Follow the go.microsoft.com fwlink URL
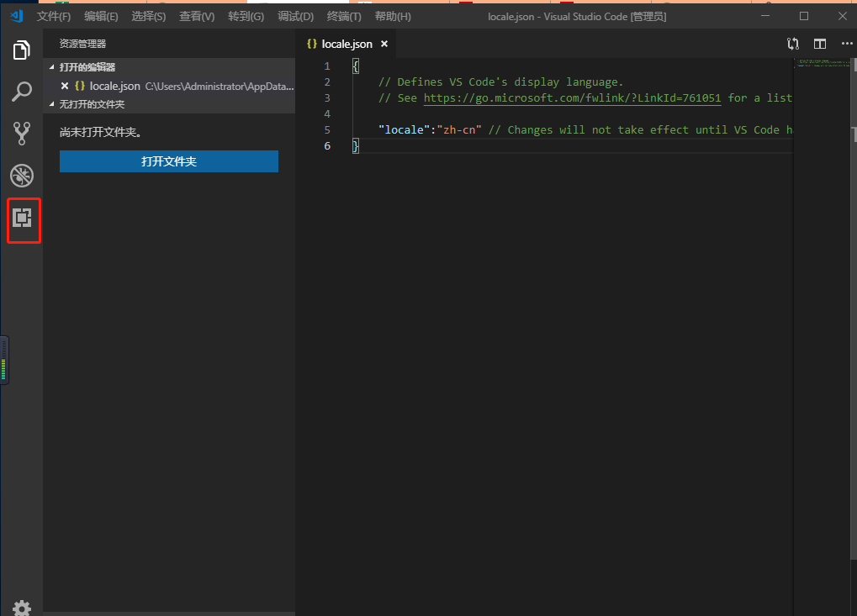The image size is (857, 616). (572, 97)
